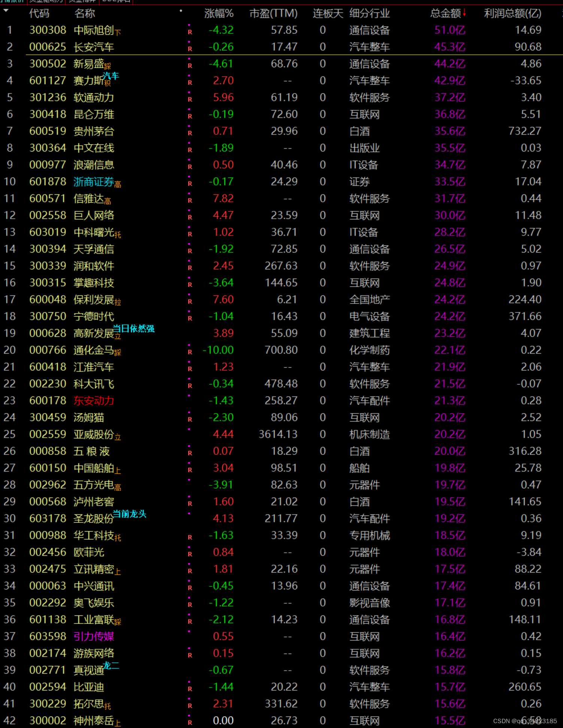Click the R marker in 宁德时代 row

[x=190, y=318]
